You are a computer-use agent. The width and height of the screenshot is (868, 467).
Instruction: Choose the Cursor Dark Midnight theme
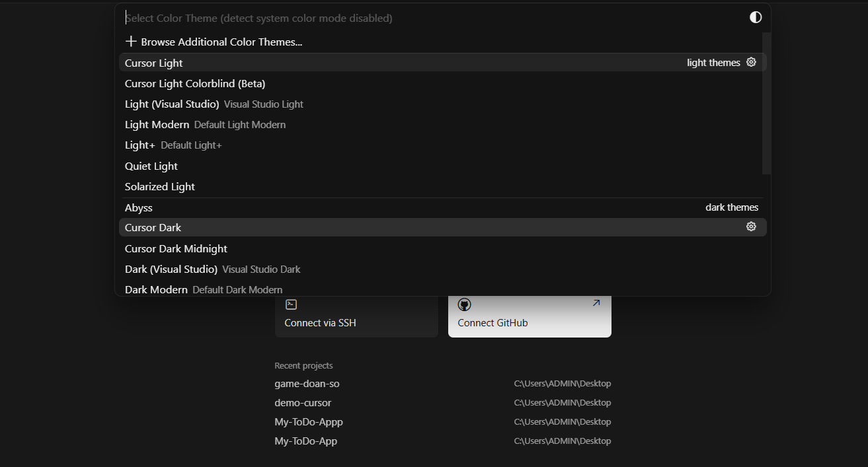coord(442,248)
